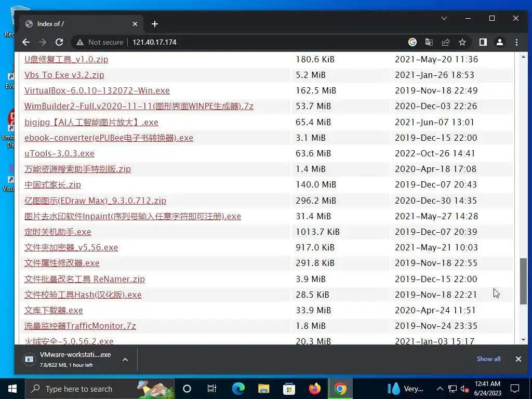Expand the VMware download options chevron
The height and width of the screenshot is (399, 532).
coord(125,360)
